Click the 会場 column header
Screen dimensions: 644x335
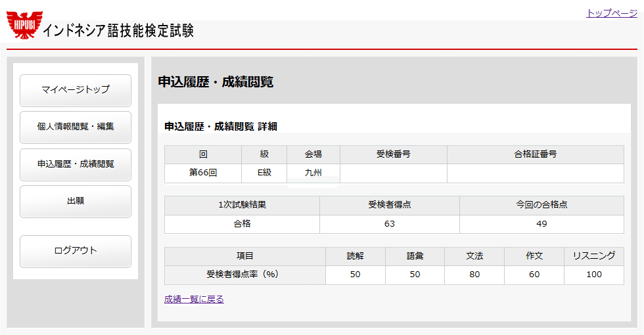pos(313,154)
